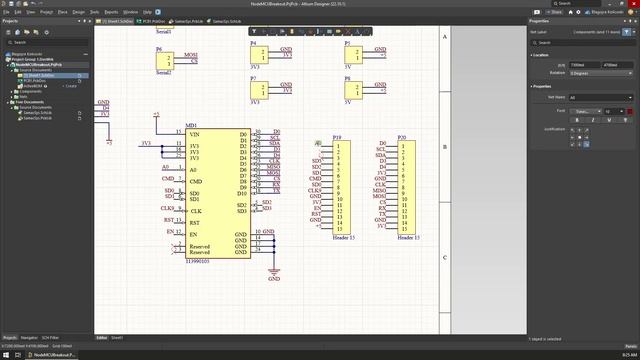
Task: Click the X location input field
Action: coord(585,65)
